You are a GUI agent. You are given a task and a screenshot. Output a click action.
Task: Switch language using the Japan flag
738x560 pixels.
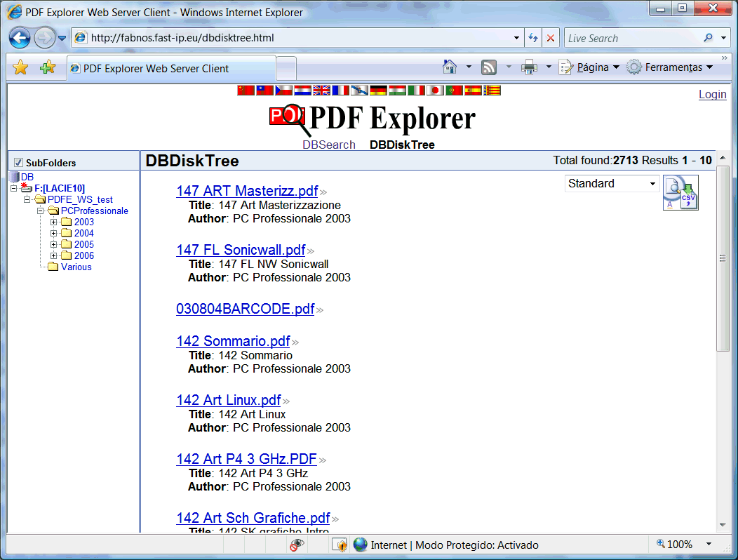(x=435, y=90)
